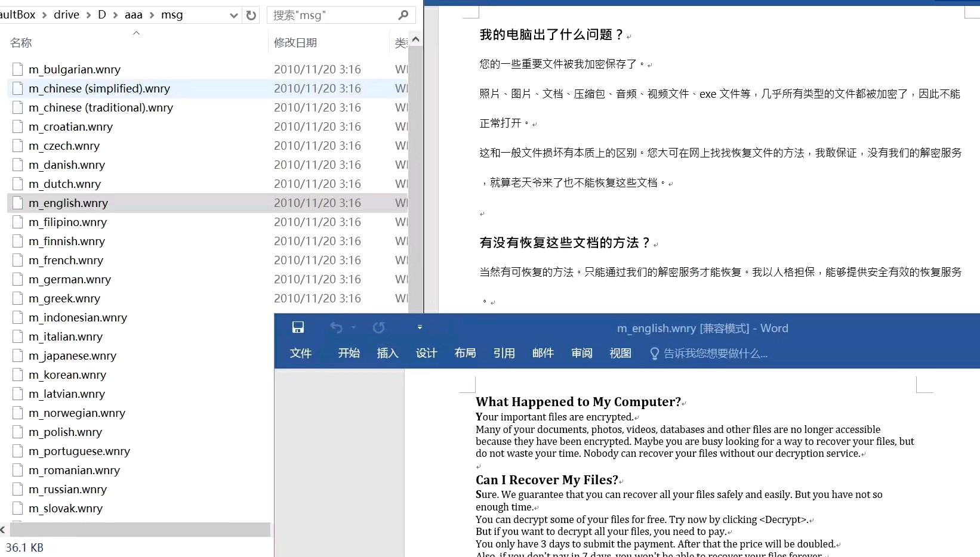Click heading What Happened to My Computer?
The width and height of the screenshot is (980, 557).
578,402
